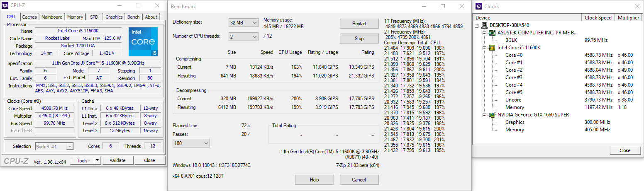
Task: Open the Socket #1 selection dropdown
Action: pos(54,146)
